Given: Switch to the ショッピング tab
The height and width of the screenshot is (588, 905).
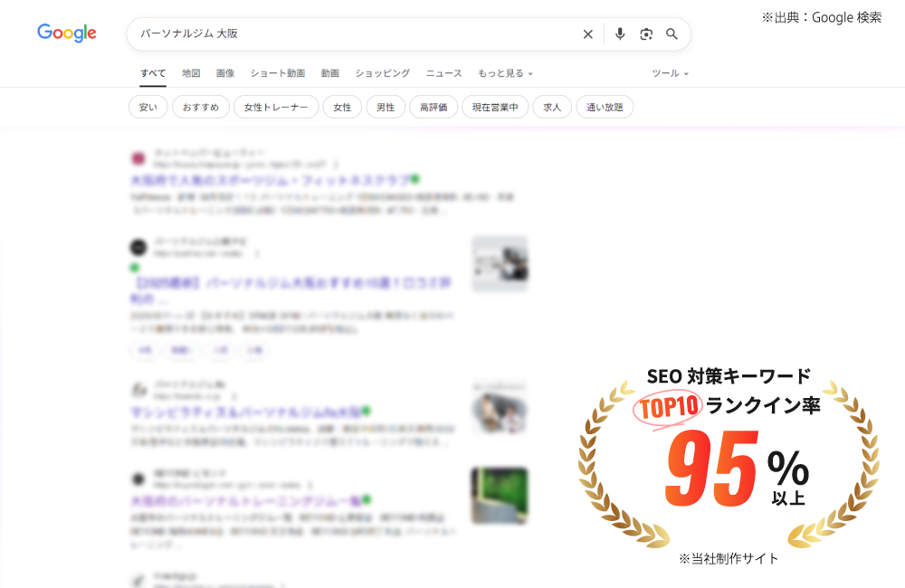Looking at the screenshot, I should tap(382, 73).
